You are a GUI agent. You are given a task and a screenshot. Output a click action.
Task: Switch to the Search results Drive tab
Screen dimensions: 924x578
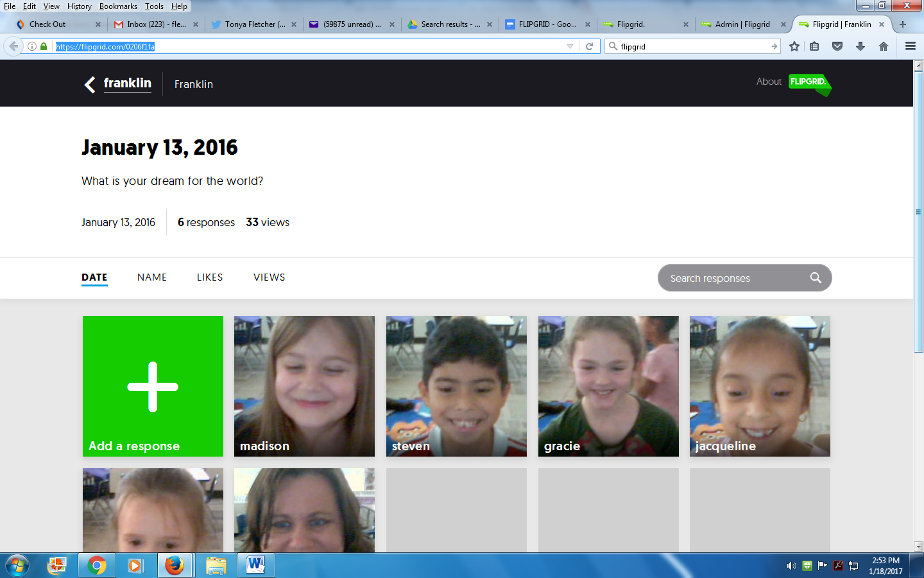(x=450, y=24)
